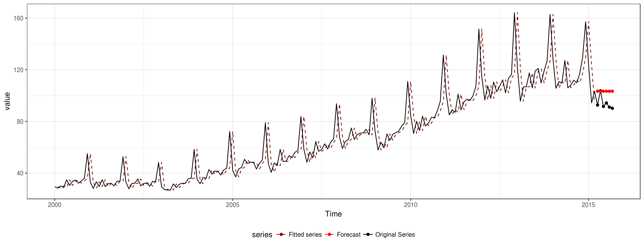Click the 2000 tick label on x-axis
The height and width of the screenshot is (248, 644).
tap(55, 205)
